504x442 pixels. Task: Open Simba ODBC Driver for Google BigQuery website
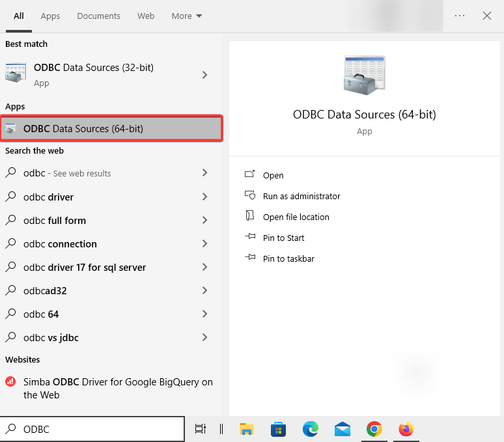[111, 388]
